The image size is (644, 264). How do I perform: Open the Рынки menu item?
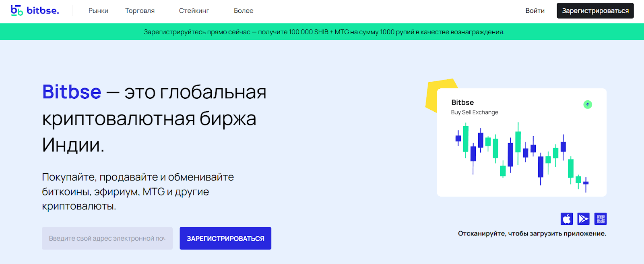coord(98,11)
